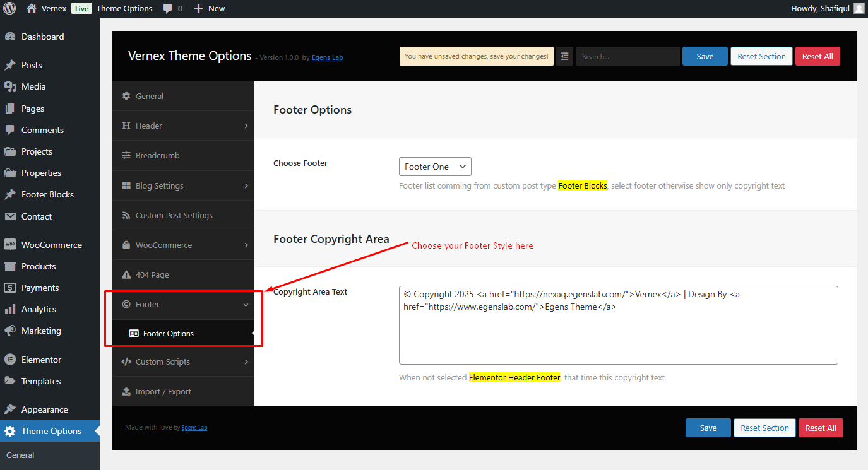Expand Blog Settings chevron
This screenshot has height=470, width=868.
click(246, 185)
